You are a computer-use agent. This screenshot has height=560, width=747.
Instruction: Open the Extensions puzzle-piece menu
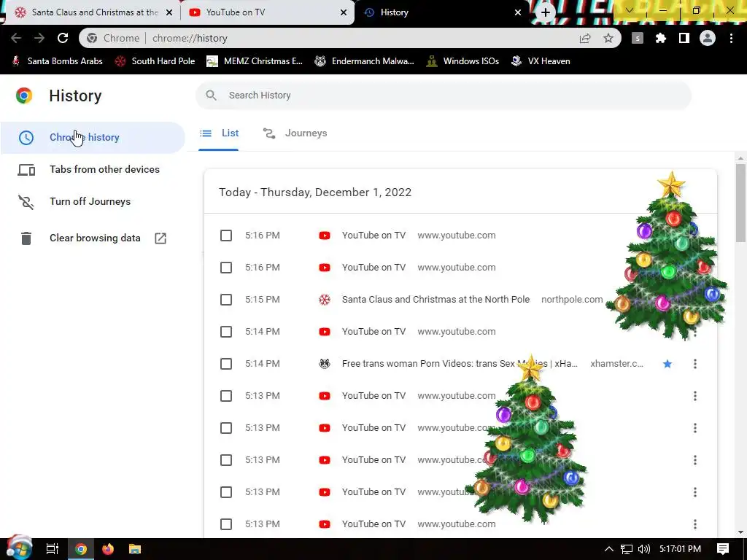[x=661, y=38]
